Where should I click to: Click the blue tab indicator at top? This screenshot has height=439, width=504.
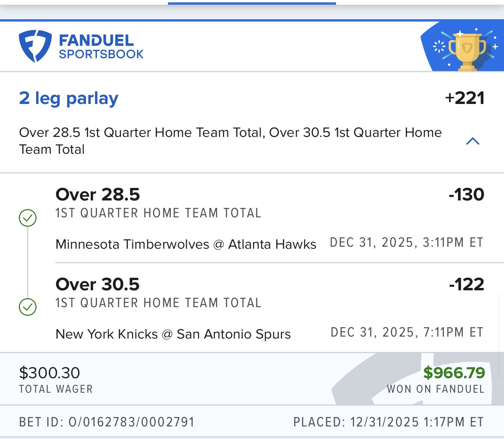[x=252, y=4]
